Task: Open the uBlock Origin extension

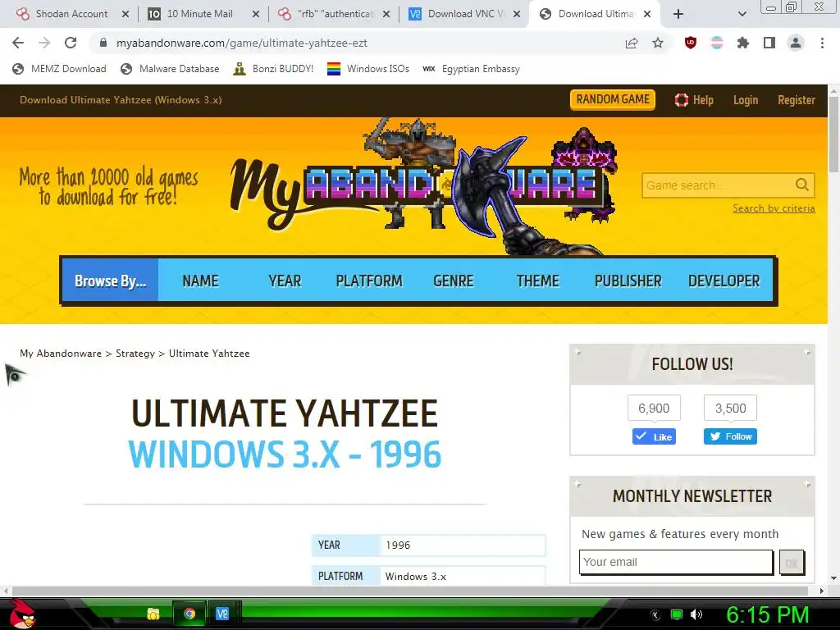Action: 691,43
